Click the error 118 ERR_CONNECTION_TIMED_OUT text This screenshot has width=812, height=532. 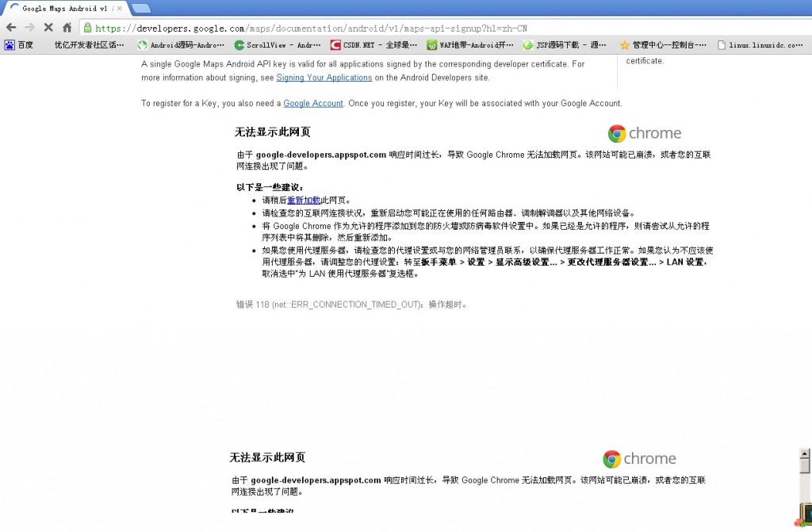click(352, 304)
